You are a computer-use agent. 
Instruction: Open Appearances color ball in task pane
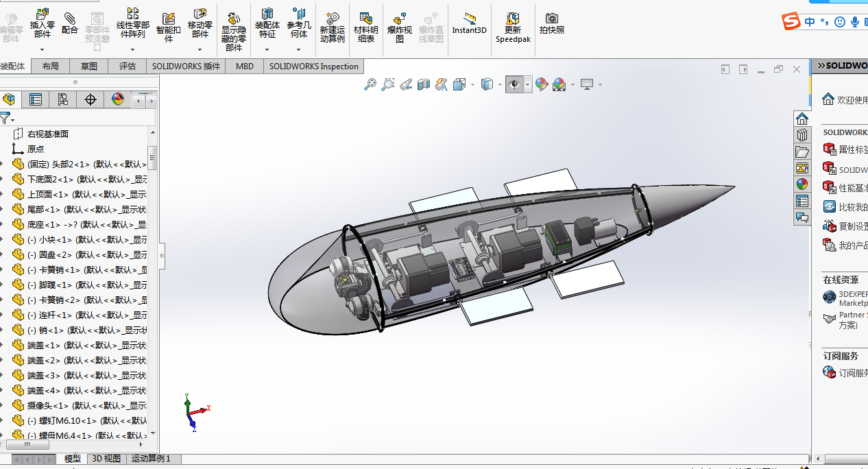tap(802, 184)
